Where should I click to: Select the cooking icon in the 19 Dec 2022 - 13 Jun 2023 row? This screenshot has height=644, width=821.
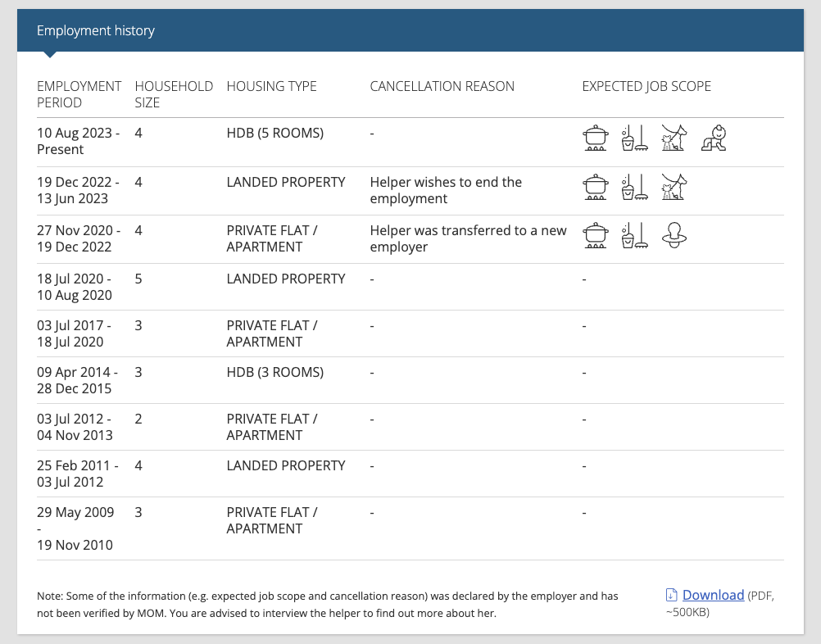click(596, 187)
